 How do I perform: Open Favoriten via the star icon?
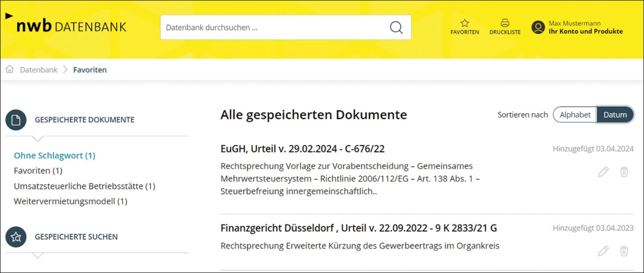point(465,24)
